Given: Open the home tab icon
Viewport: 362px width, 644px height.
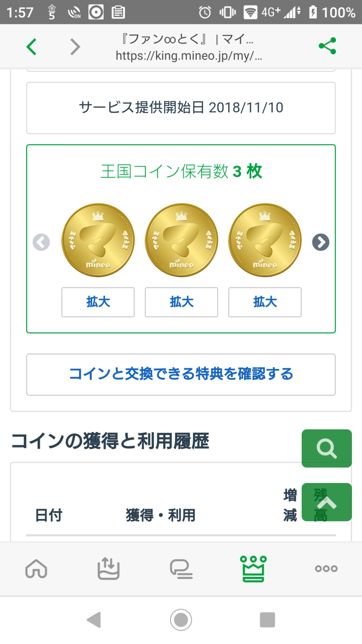Looking at the screenshot, I should click(36, 569).
